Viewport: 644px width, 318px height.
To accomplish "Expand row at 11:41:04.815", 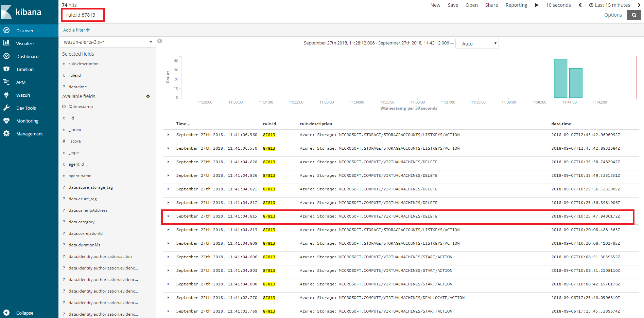I will (168, 216).
